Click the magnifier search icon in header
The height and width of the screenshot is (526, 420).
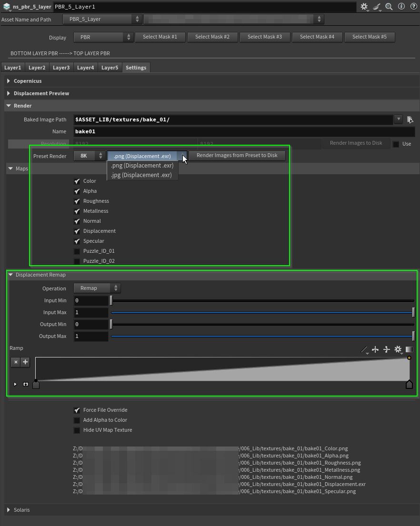tap(389, 7)
